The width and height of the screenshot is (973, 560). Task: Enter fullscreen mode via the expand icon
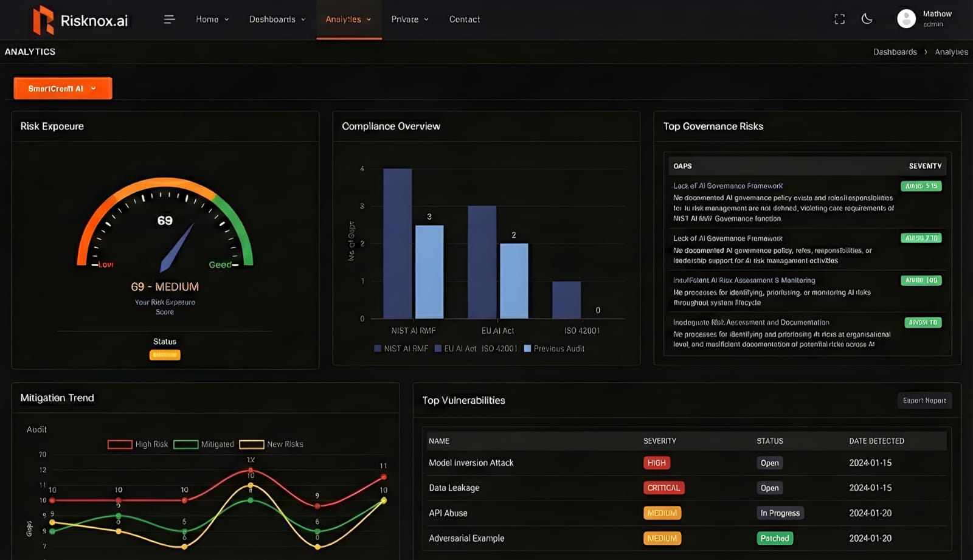pyautogui.click(x=839, y=19)
